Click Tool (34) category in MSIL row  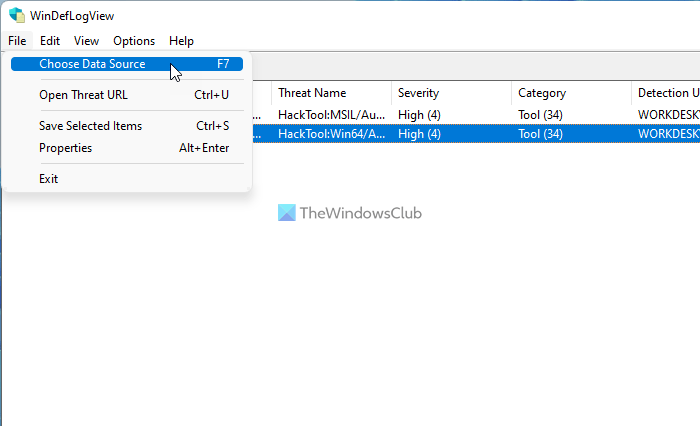540,115
